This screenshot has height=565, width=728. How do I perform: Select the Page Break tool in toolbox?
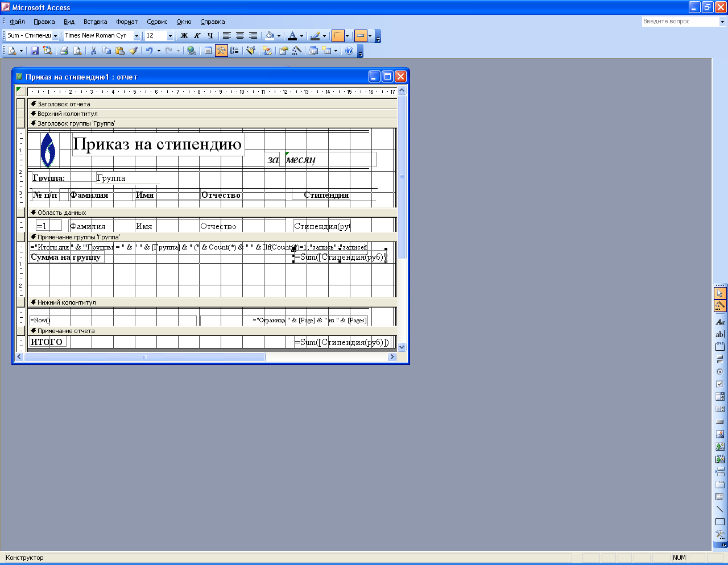click(x=720, y=472)
